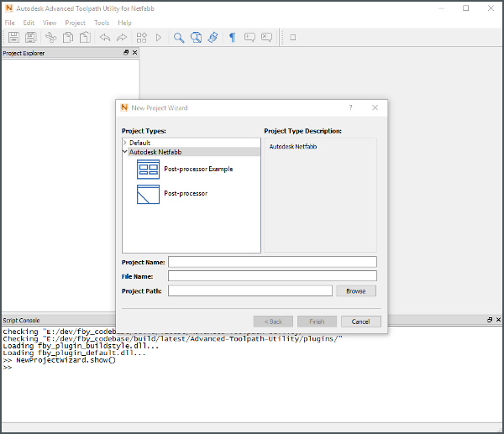Click the Cancel button
Image resolution: width=504 pixels, height=434 pixels.
point(360,322)
